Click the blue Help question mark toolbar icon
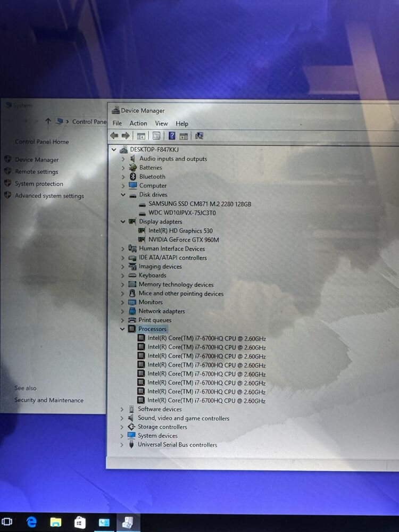Screen dimensions: 399x532 coord(172,136)
